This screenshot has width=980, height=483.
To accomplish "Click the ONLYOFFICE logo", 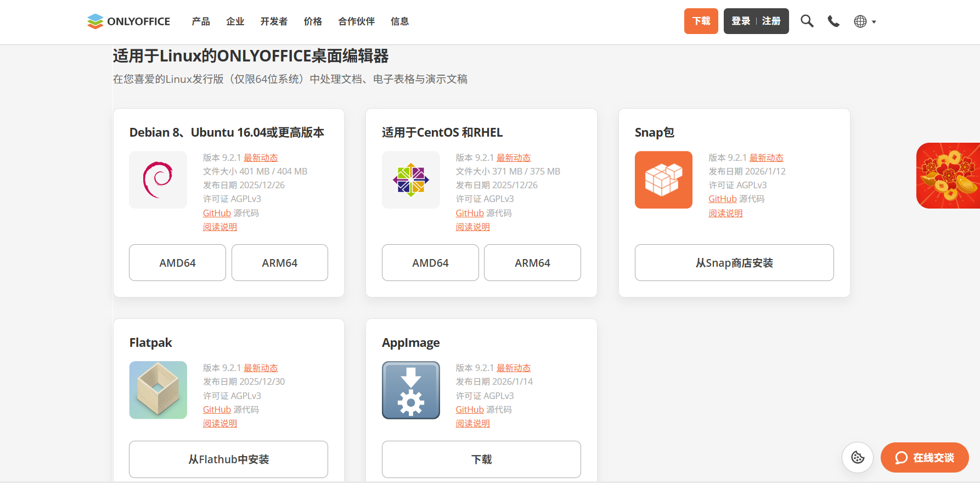I will tap(128, 21).
